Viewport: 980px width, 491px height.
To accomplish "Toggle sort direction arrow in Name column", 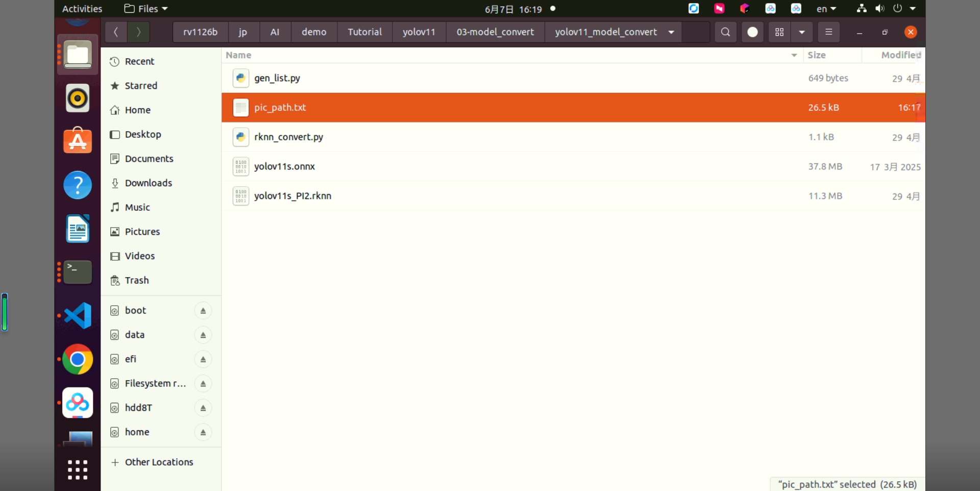I will [x=794, y=55].
